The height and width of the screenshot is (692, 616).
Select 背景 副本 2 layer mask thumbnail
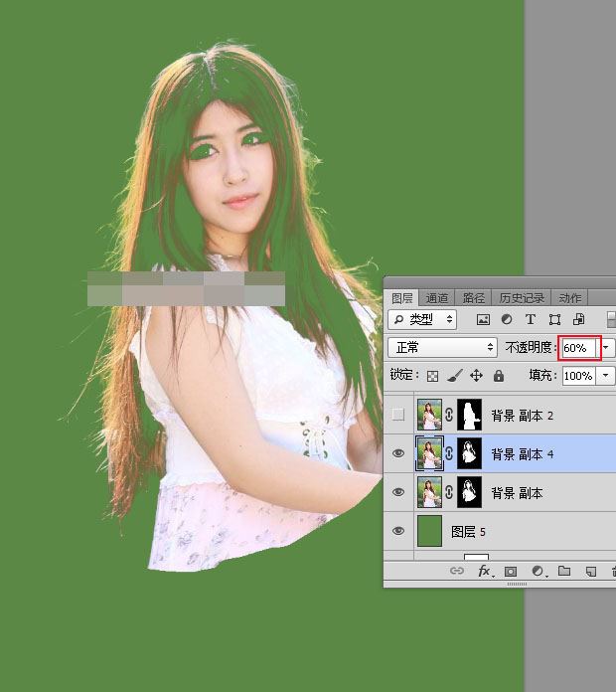pos(470,415)
